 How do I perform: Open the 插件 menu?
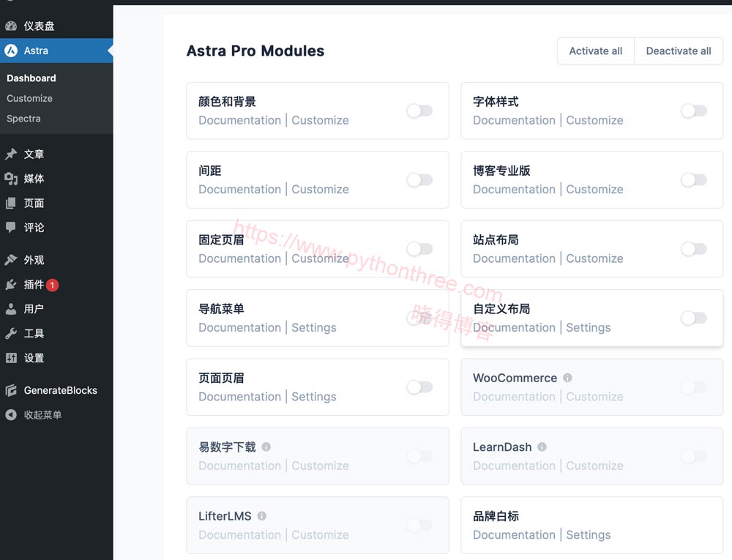pyautogui.click(x=56, y=284)
